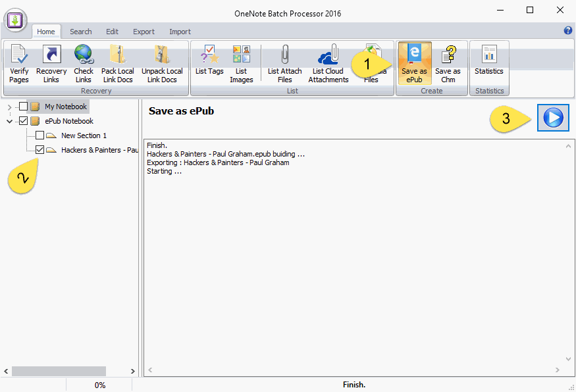
Task: Select the Hackers & Painters section label
Action: pos(99,150)
